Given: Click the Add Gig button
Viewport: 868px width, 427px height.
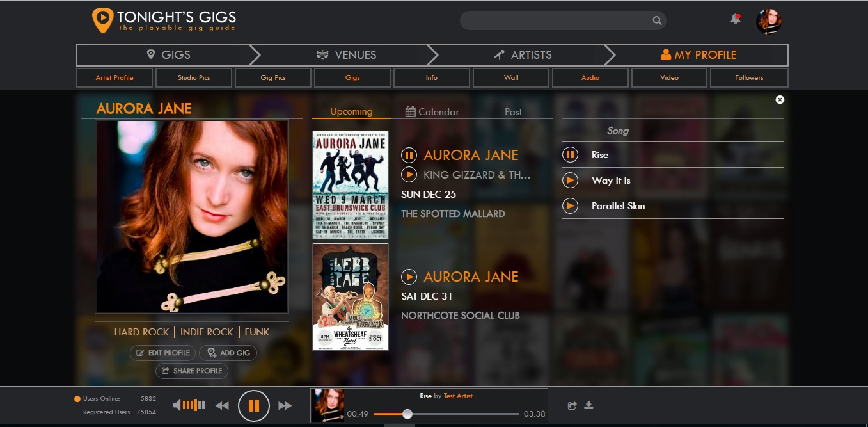Looking at the screenshot, I should [228, 353].
